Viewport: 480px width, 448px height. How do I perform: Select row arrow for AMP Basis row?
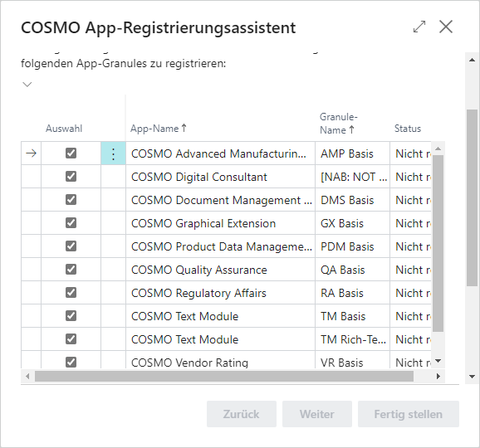click(32, 153)
